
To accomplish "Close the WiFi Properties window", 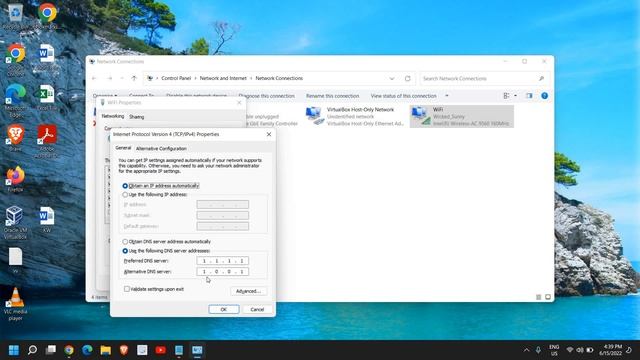I will coord(239,103).
